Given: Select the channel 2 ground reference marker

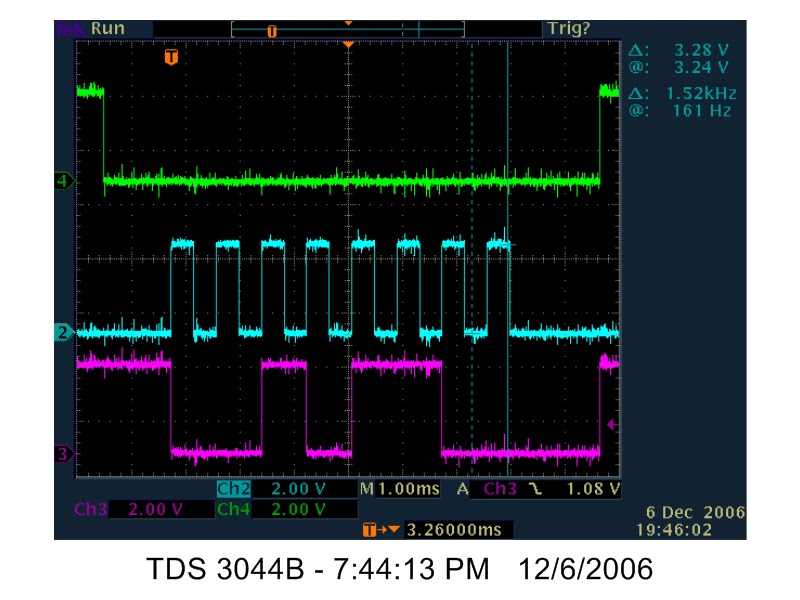Looking at the screenshot, I should (62, 333).
